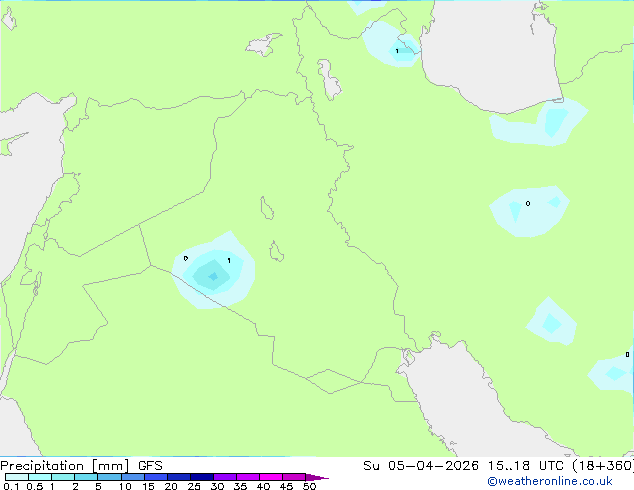This screenshot has height=490, width=634.
Task: Click the 20–25 mm legend swatch
Action: [179, 477]
